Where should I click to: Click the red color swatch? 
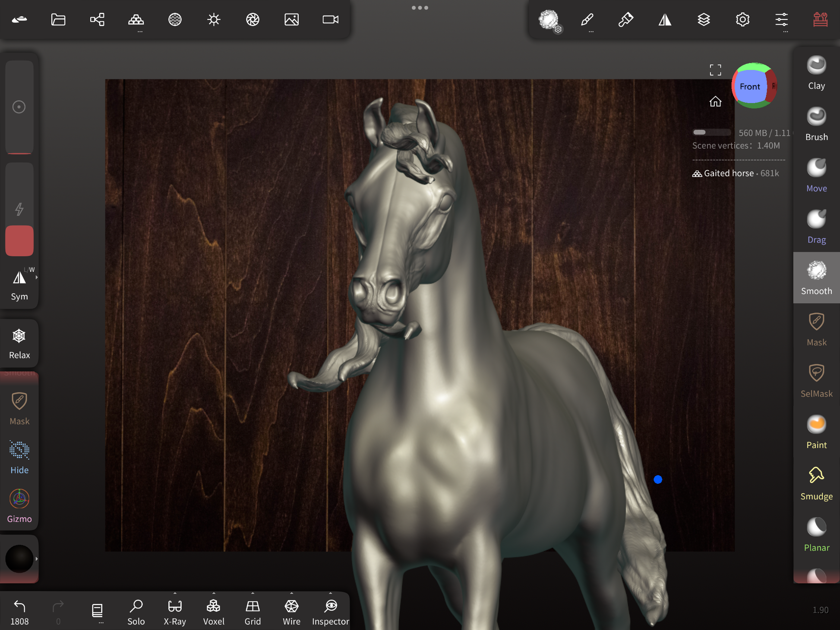coord(19,240)
